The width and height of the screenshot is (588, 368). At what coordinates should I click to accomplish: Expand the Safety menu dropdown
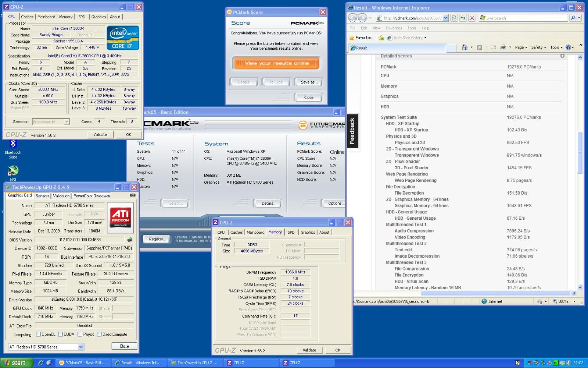pos(539,47)
